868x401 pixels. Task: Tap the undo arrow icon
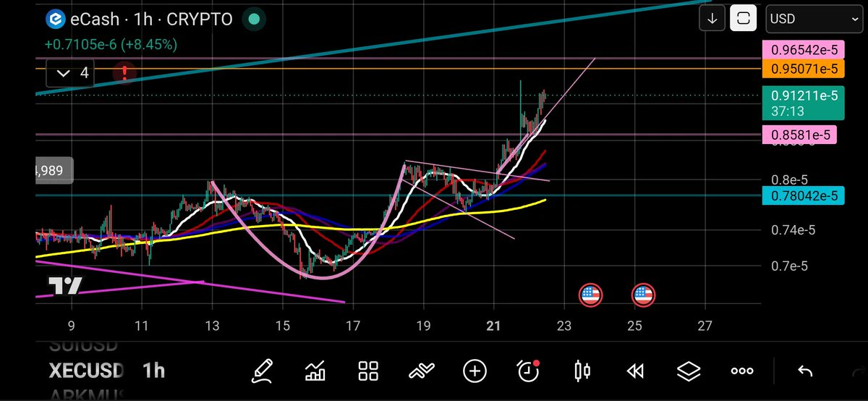pos(805,371)
